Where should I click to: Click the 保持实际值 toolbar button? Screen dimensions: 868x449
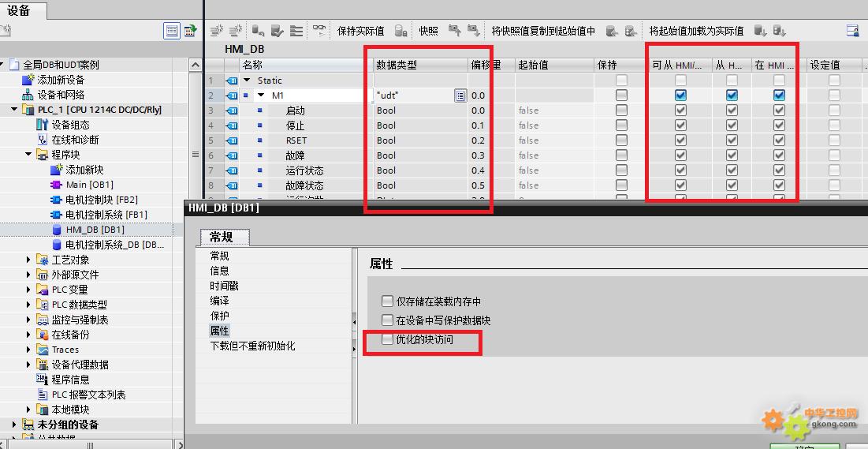pos(360,31)
